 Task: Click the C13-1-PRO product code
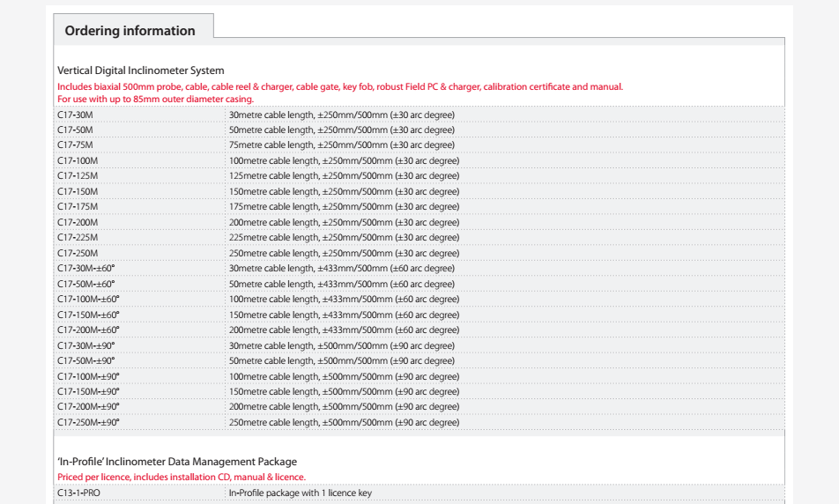click(x=78, y=493)
